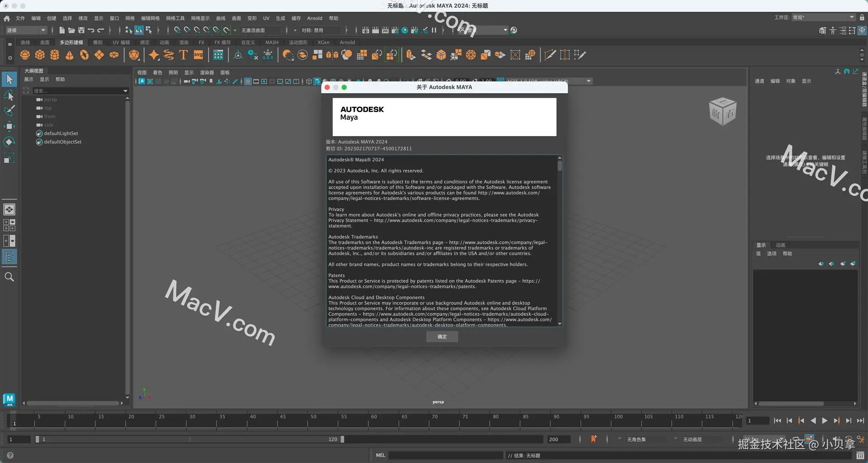The width and height of the screenshot is (868, 463).
Task: Toggle the Modeling Toolkit panel icon
Action: (x=823, y=30)
